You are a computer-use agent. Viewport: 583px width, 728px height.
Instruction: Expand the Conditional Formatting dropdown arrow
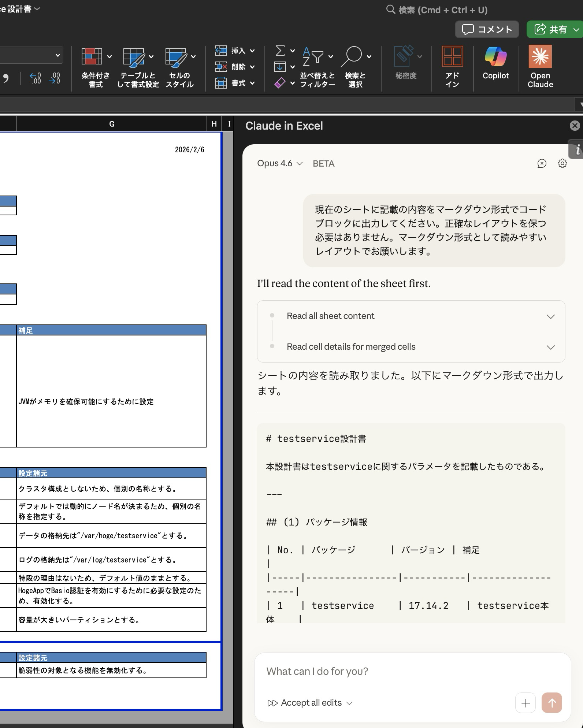click(109, 57)
